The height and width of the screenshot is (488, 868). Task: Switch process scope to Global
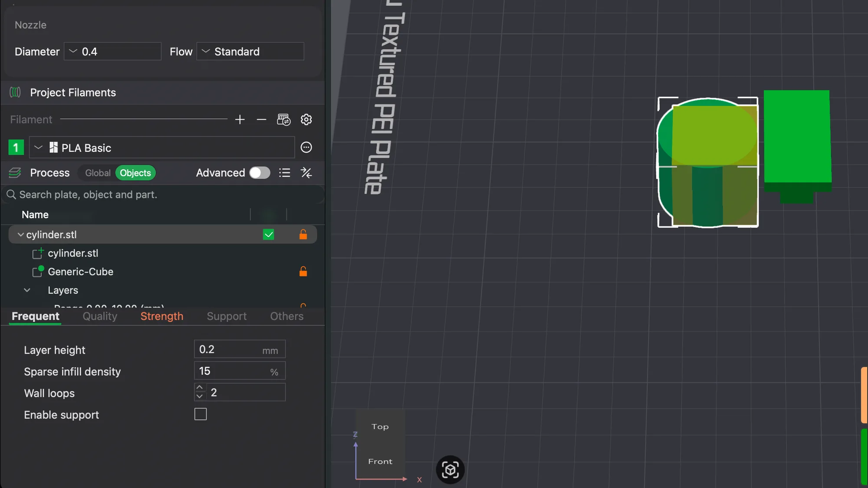[98, 173]
